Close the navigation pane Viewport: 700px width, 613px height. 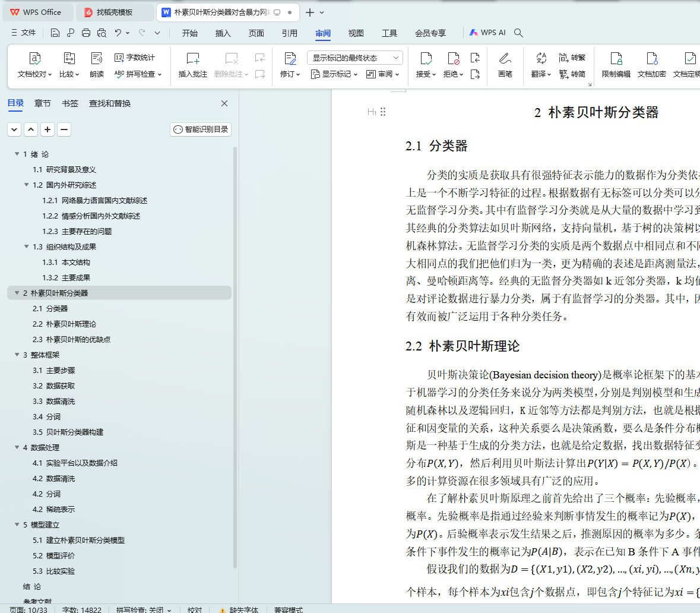224,103
